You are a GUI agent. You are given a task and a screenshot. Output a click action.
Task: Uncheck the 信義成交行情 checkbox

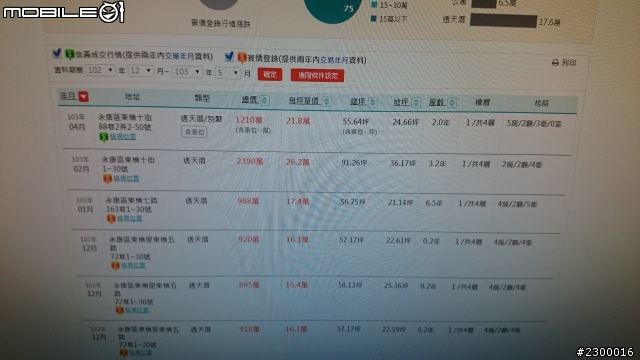(57, 53)
